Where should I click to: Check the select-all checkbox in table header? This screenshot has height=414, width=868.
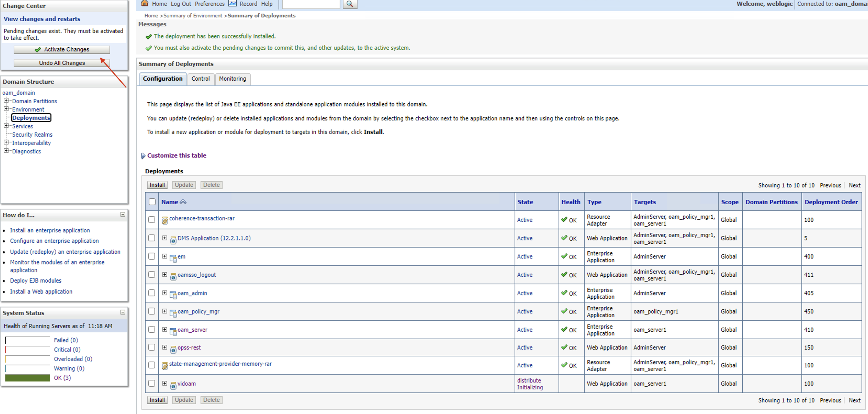[152, 202]
